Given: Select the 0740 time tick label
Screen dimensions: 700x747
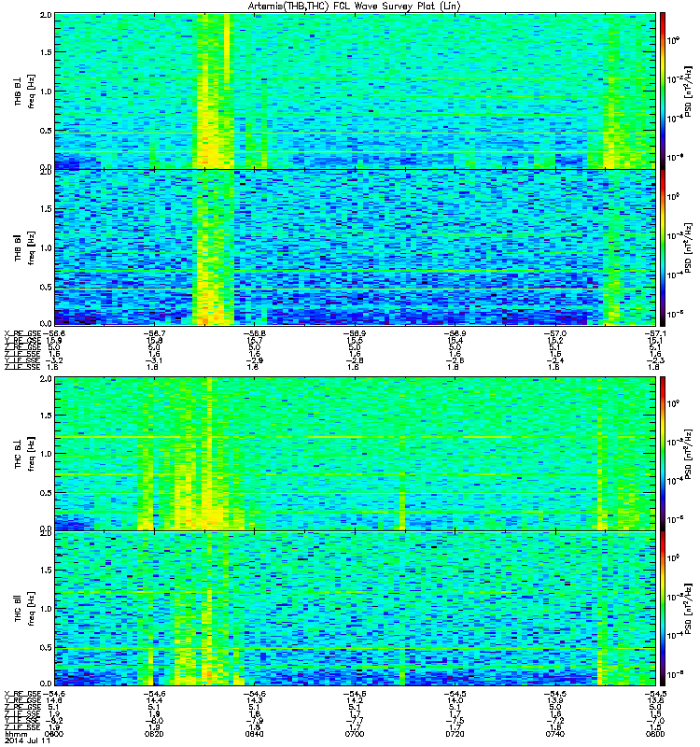Looking at the screenshot, I should (x=554, y=734).
